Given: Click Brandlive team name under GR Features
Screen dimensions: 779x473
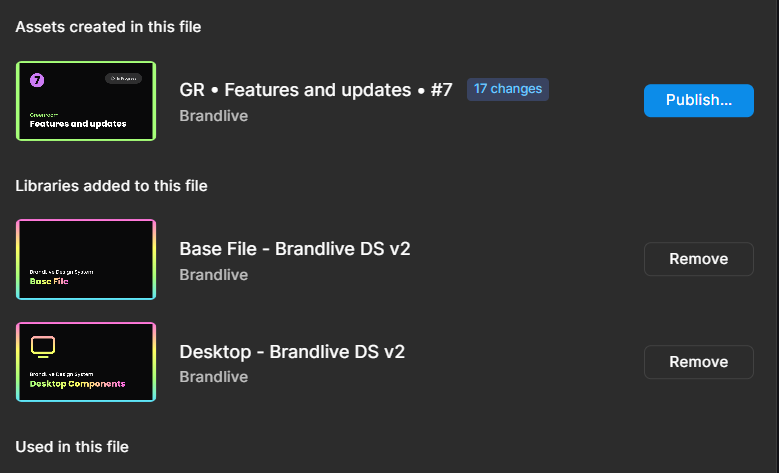Looking at the screenshot, I should (214, 116).
